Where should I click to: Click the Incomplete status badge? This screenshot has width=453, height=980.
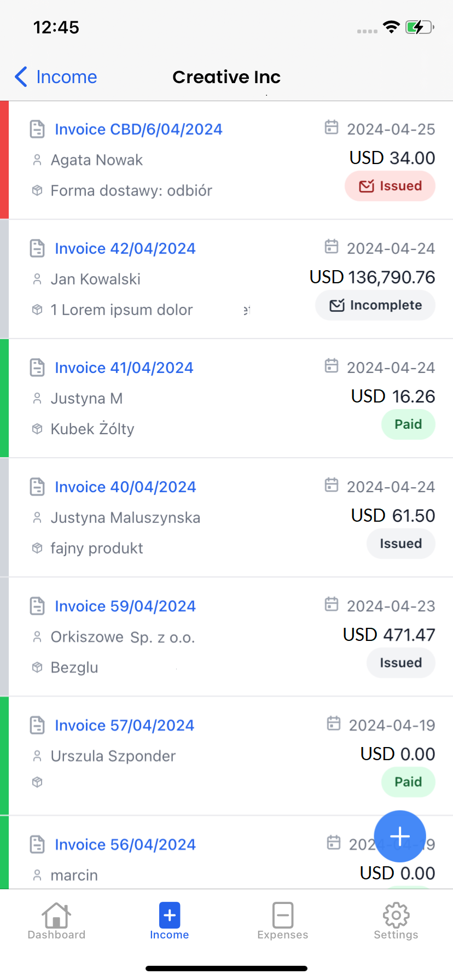[x=375, y=305]
